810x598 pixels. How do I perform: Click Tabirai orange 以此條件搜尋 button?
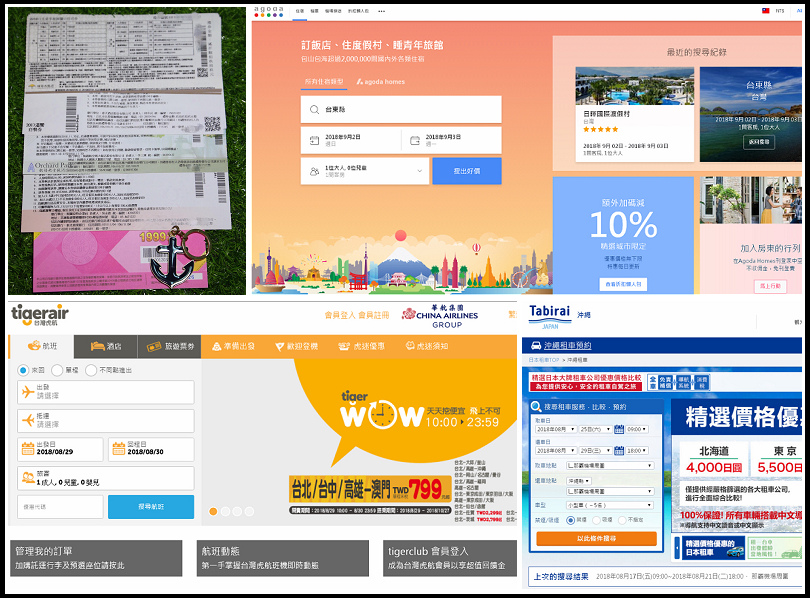(x=597, y=539)
